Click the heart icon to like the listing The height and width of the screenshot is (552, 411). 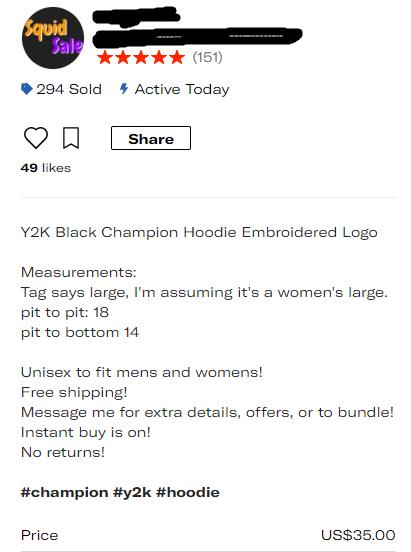click(x=36, y=138)
